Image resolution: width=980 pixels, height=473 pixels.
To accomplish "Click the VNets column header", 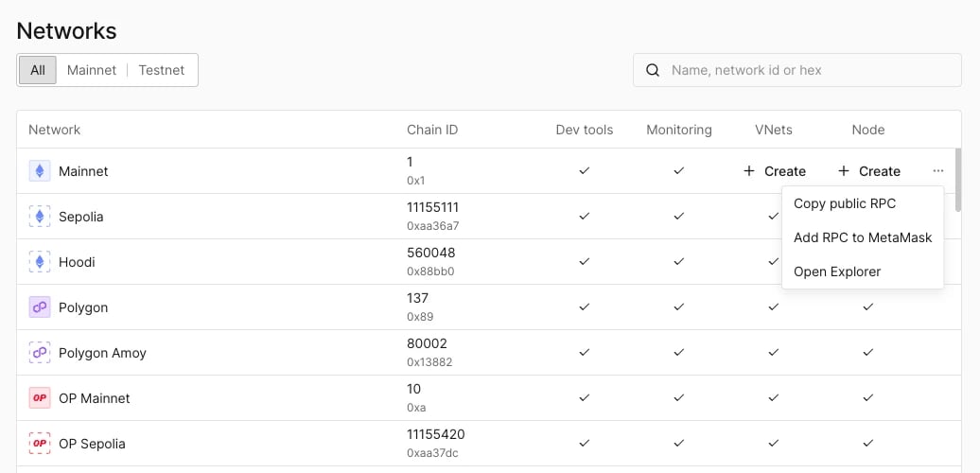I will point(773,130).
